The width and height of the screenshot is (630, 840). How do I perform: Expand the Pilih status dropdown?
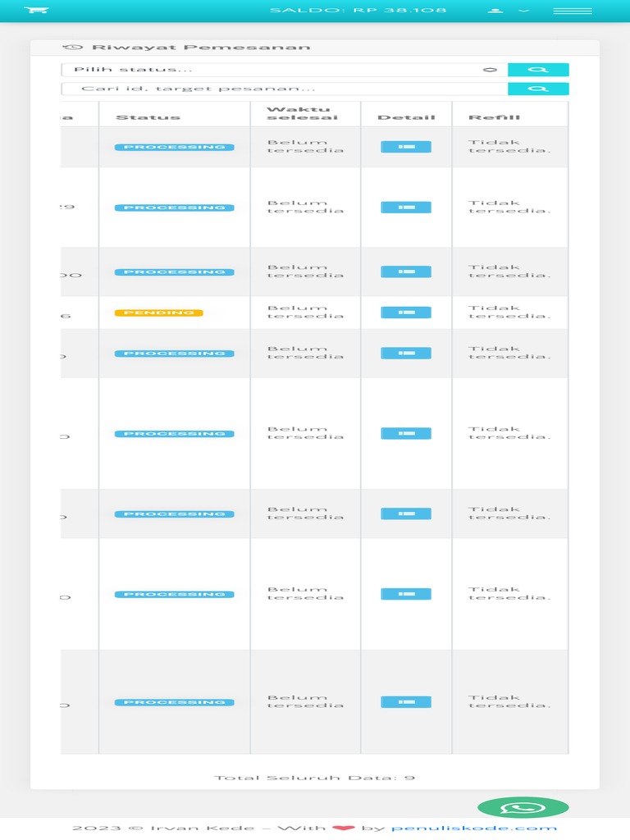click(279, 70)
